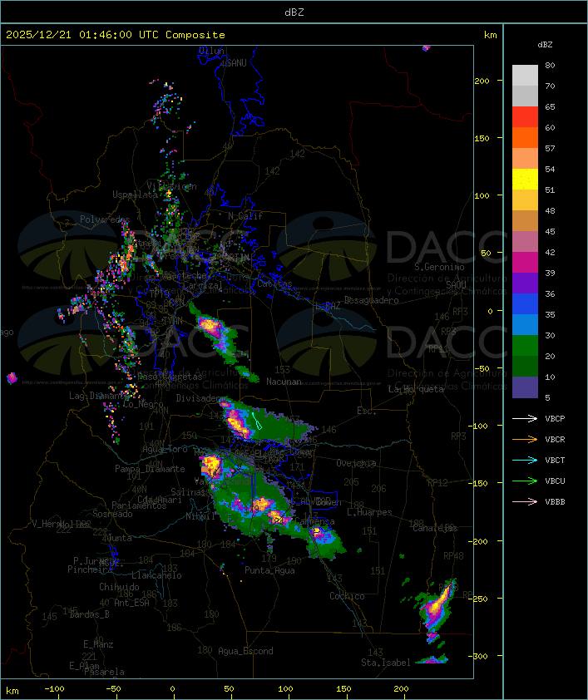Click the 'Sta.Isabel' map label

[385, 663]
